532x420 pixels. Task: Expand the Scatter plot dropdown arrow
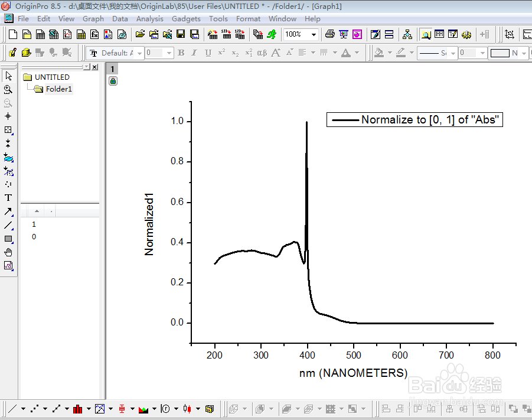click(x=45, y=409)
